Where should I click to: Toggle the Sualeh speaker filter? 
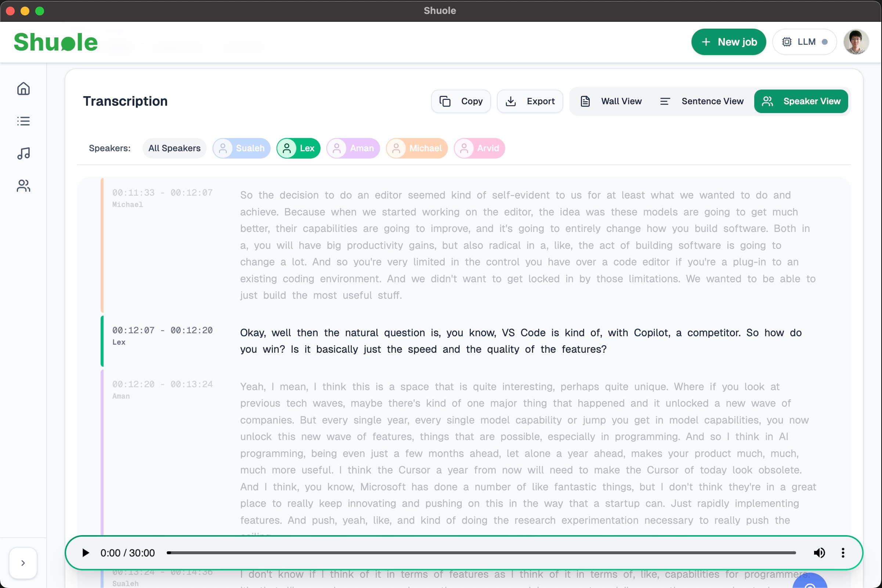pyautogui.click(x=241, y=148)
